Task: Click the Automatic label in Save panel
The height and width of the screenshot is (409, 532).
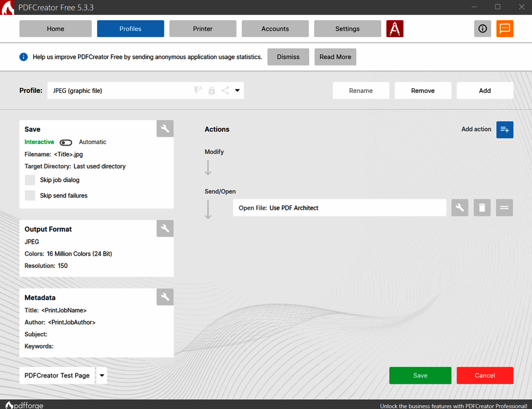Action: [x=93, y=142]
